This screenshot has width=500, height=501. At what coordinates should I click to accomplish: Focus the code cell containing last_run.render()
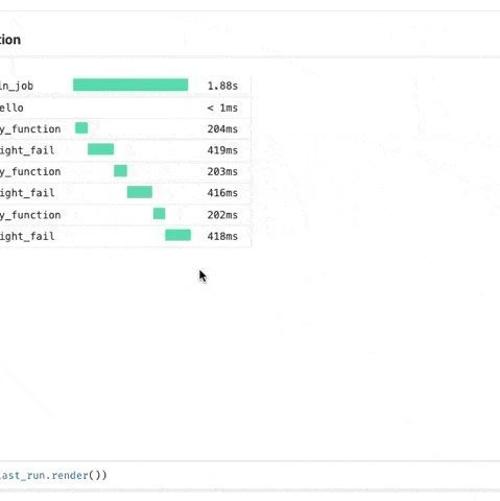point(250,475)
